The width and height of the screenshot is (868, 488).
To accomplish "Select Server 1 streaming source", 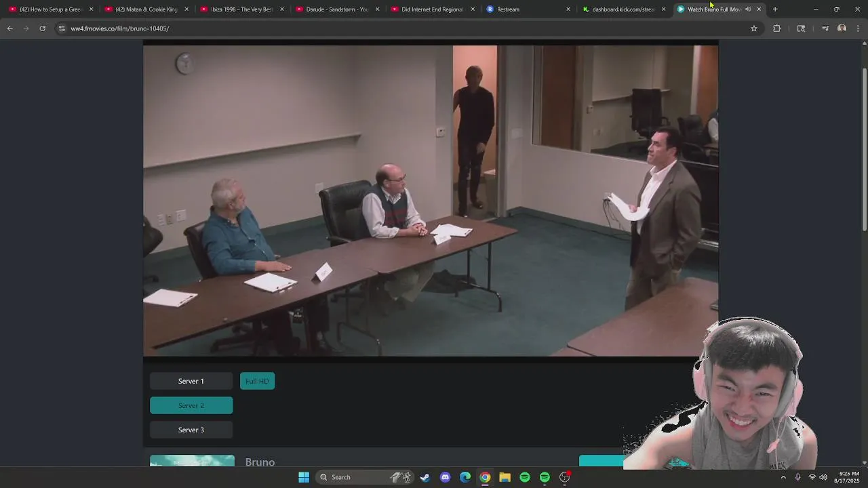I will (x=191, y=381).
